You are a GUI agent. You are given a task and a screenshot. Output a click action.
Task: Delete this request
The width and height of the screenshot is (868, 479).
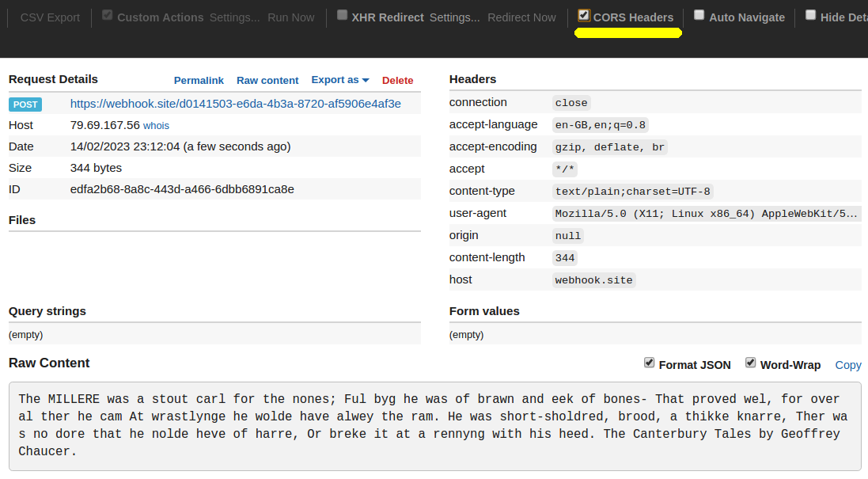click(398, 80)
